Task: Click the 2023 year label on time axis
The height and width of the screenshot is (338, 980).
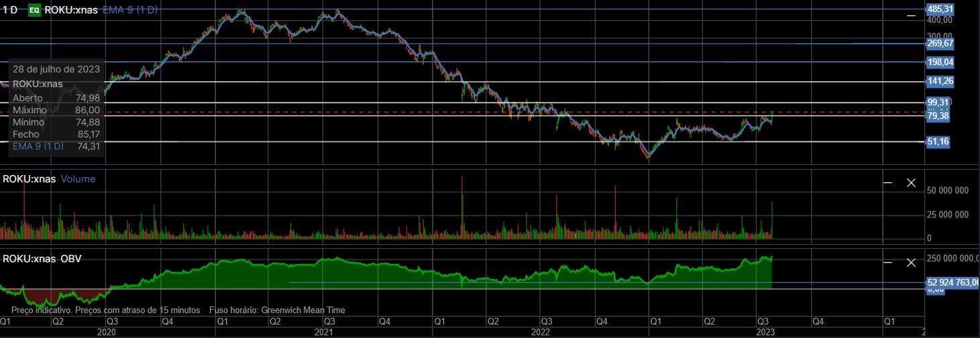Action: (766, 332)
